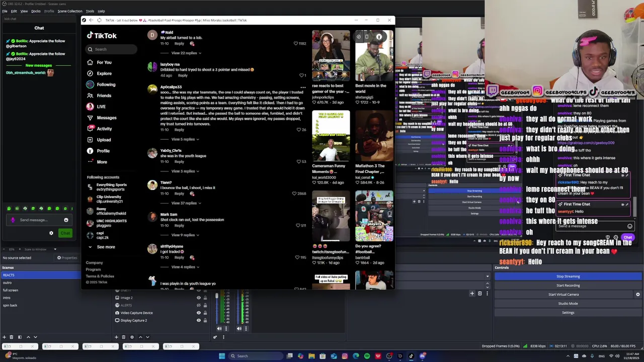Unlock Display Capture 2 lock
Screen dimensions: 644x362
[205, 320]
